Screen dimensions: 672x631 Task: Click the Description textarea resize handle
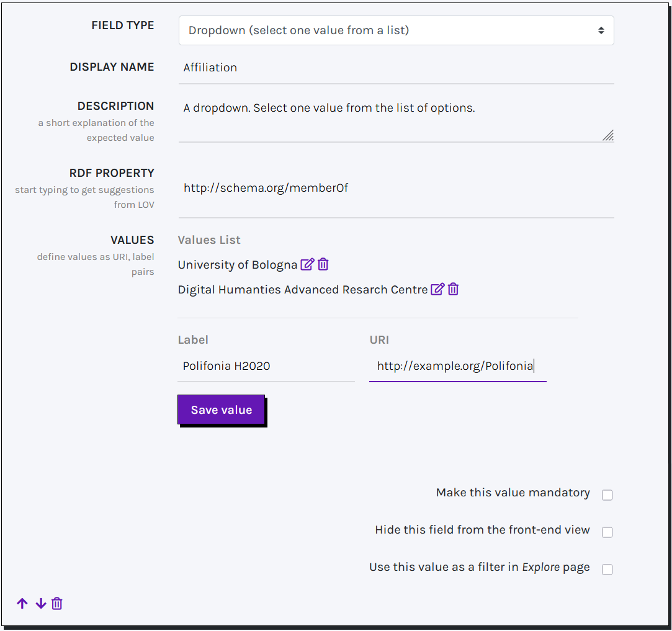pyautogui.click(x=608, y=136)
